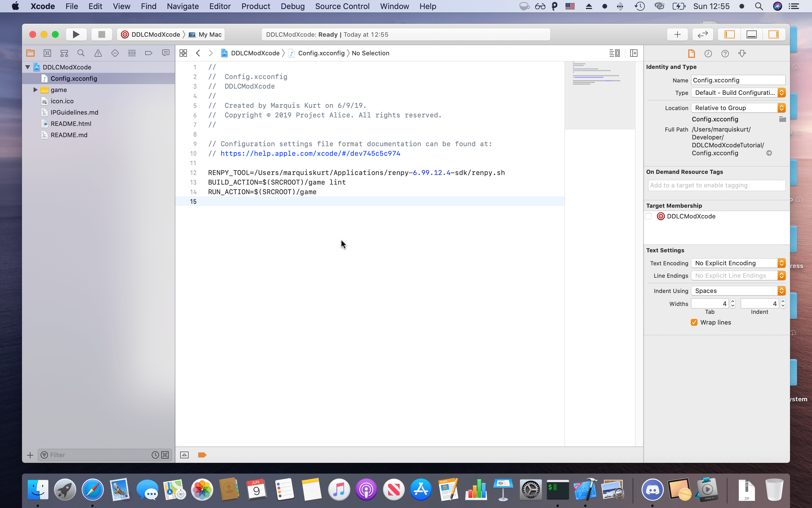Open the related items grid menu
The width and height of the screenshot is (812, 508).
[183, 53]
